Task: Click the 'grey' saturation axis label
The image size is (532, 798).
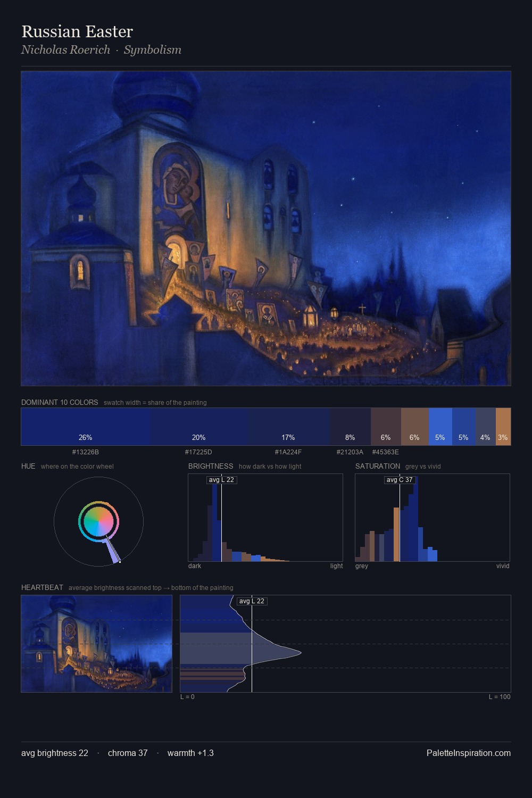Action: [362, 566]
